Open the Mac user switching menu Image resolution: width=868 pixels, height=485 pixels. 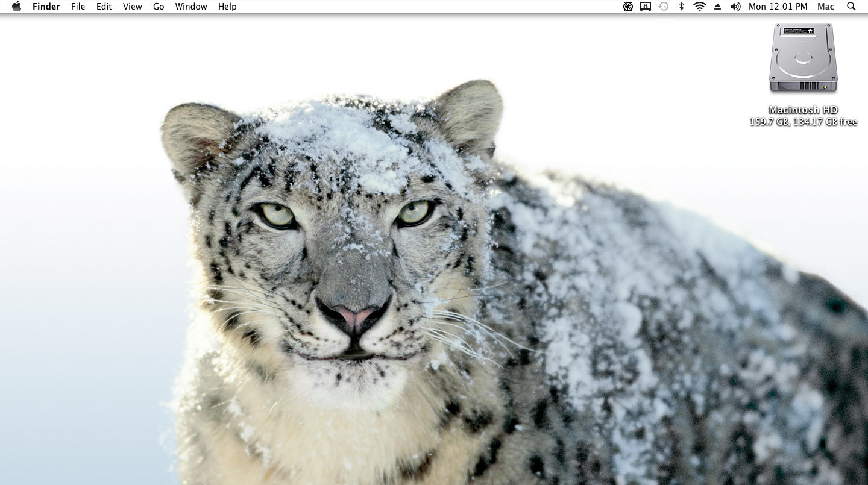(x=826, y=7)
